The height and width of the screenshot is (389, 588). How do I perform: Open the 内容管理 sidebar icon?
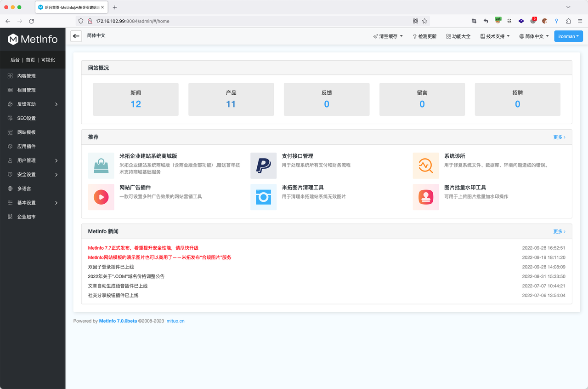(10, 76)
